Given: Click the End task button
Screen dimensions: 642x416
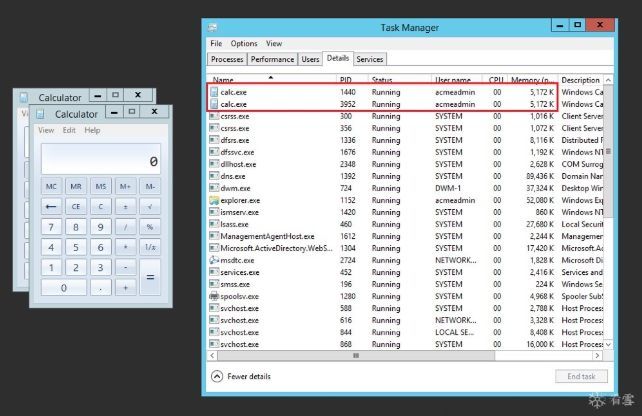Looking at the screenshot, I should 581,376.
